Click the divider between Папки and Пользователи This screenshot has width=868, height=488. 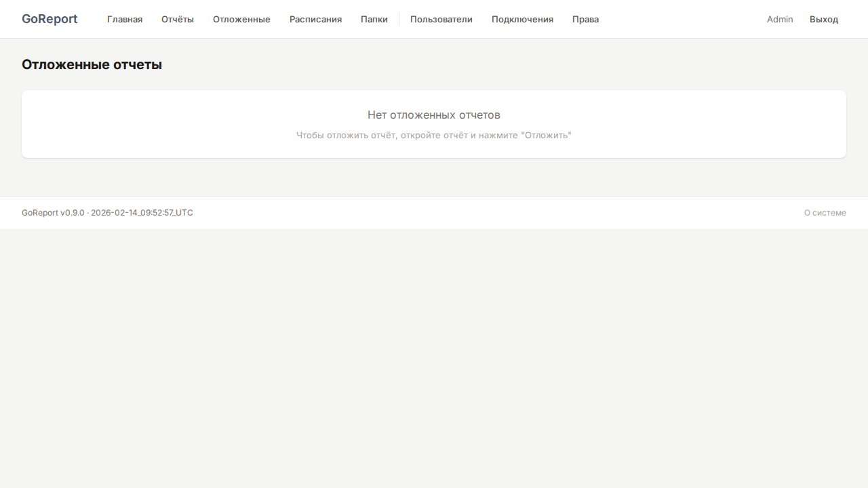399,19
